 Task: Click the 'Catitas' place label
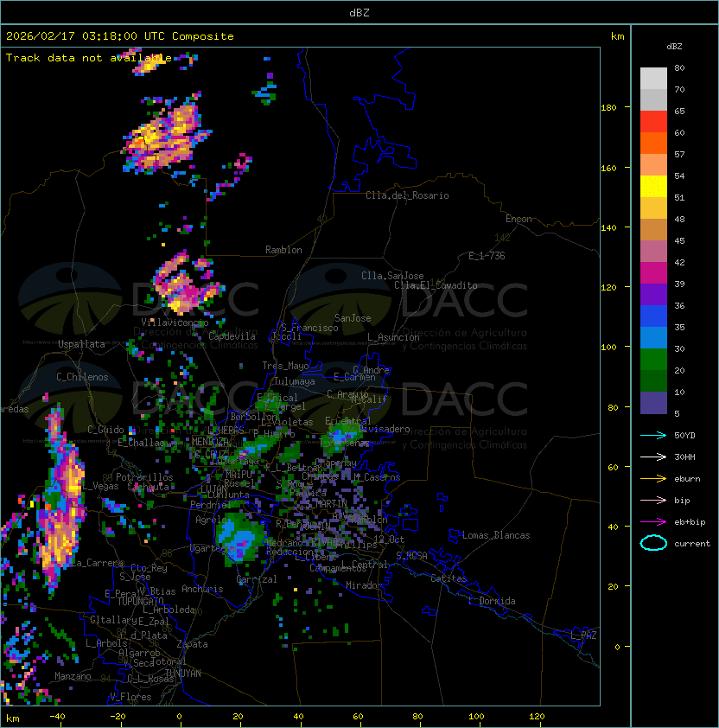pos(449,578)
